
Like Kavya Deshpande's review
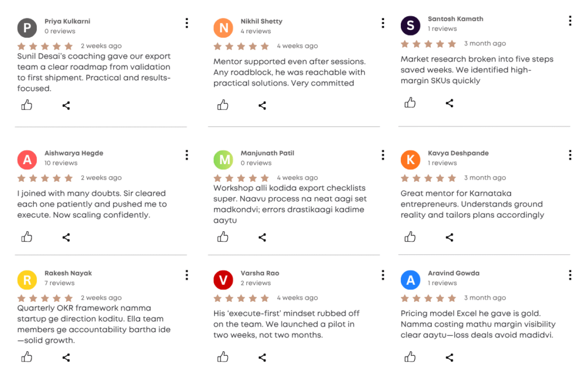[x=410, y=237]
